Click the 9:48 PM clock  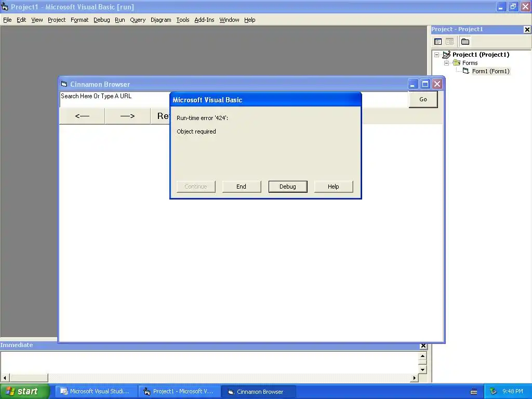(x=513, y=392)
